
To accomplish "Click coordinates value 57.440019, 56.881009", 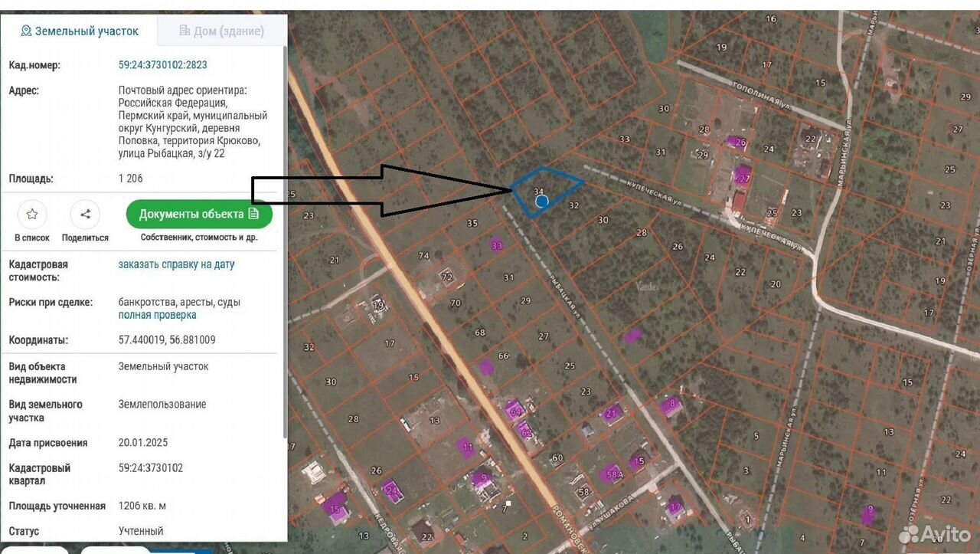I will (167, 340).
